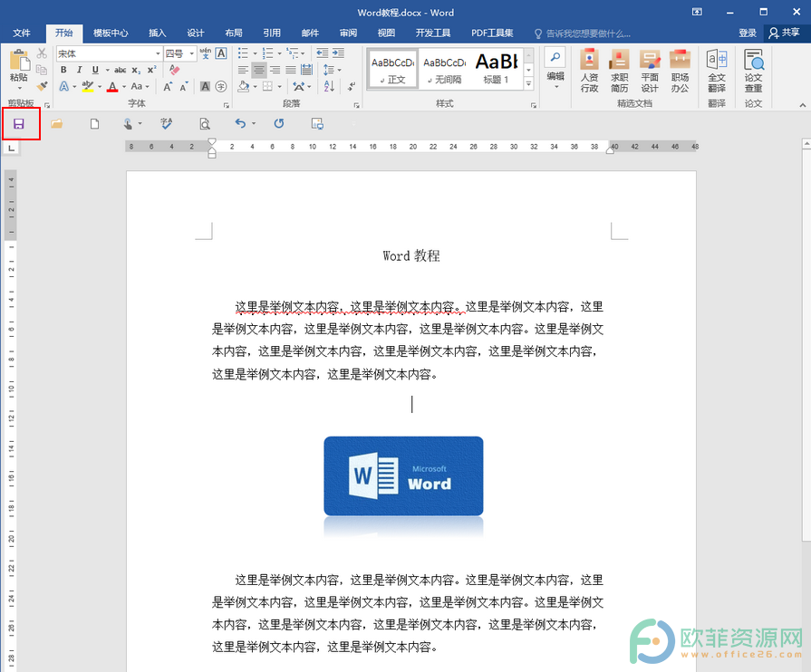This screenshot has height=672, width=811.
Task: Switch to the 审阅 tab
Action: (x=348, y=34)
